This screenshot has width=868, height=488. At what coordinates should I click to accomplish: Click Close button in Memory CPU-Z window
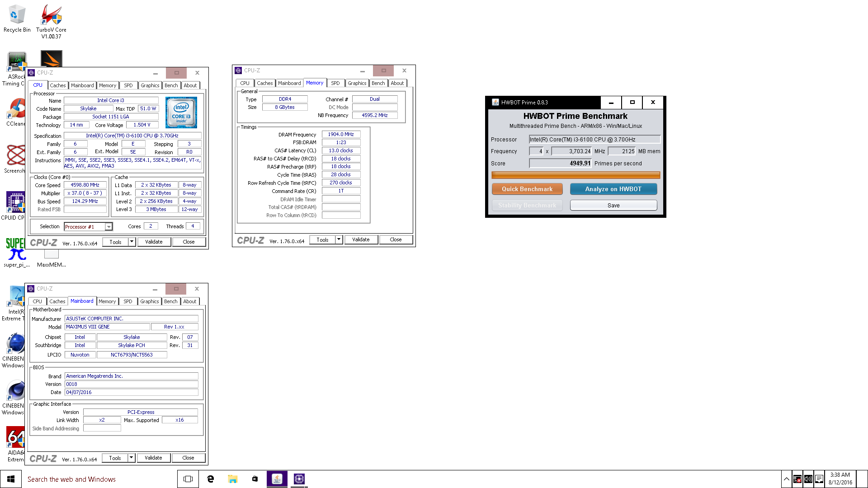click(396, 239)
